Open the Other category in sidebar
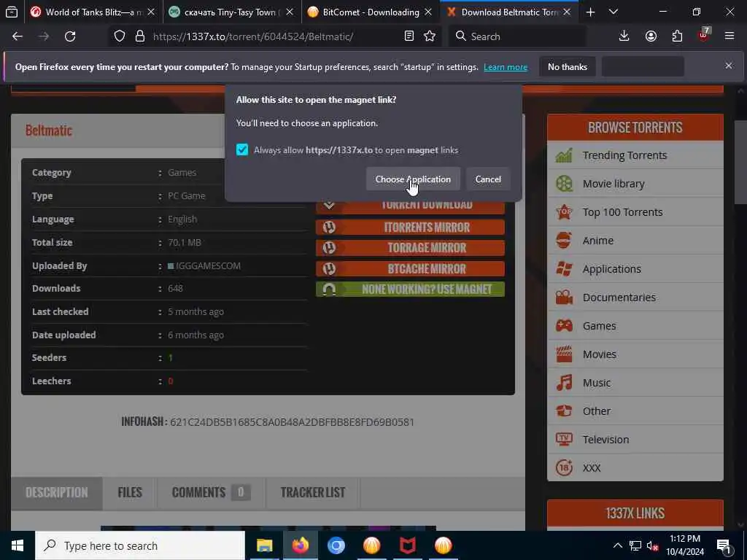747x560 pixels. tap(635, 411)
